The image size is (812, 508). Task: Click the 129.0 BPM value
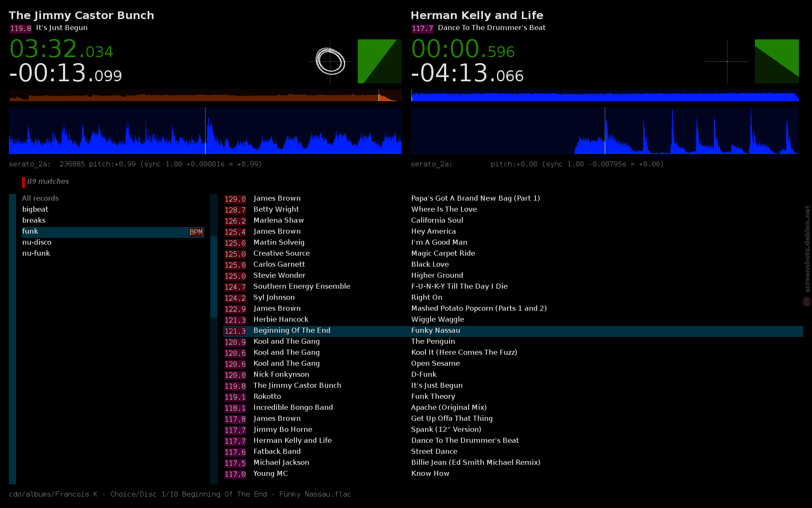pos(235,199)
